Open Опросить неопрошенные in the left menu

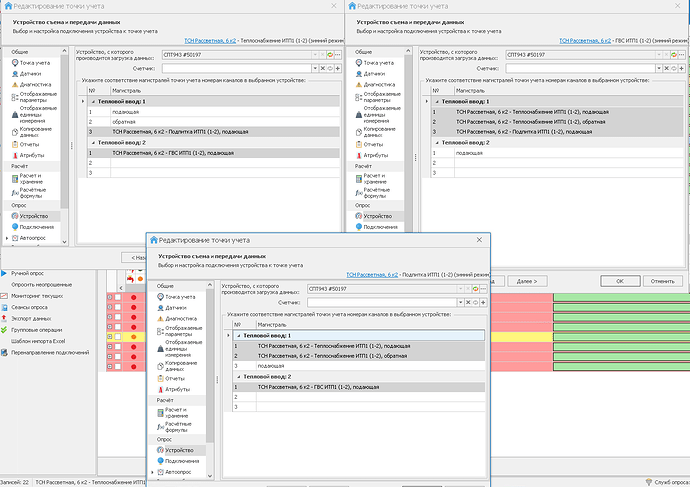pos(41,285)
